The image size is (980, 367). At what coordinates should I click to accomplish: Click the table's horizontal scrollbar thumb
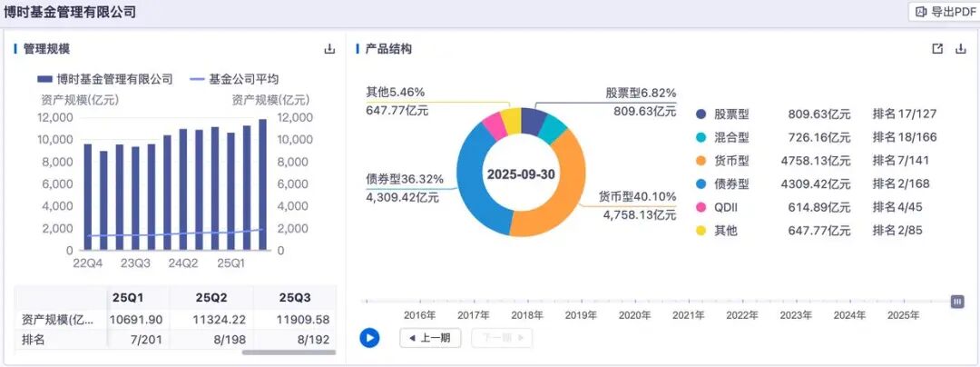click(289, 352)
